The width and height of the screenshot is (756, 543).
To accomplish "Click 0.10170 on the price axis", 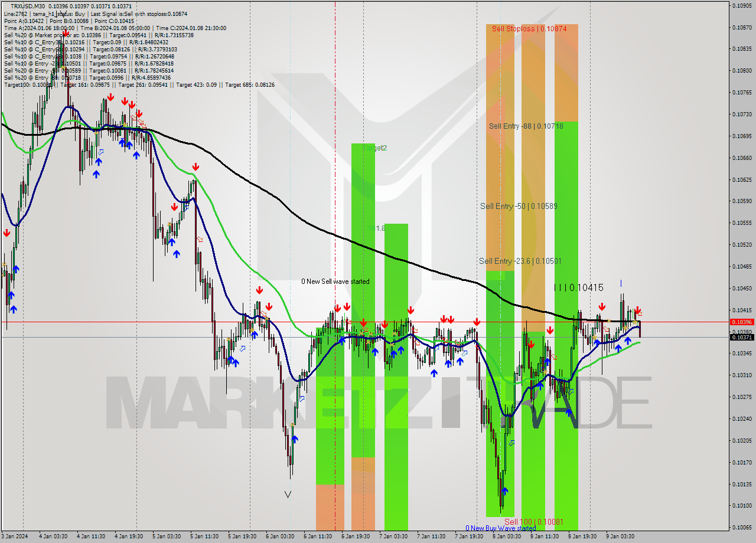I will click(742, 462).
